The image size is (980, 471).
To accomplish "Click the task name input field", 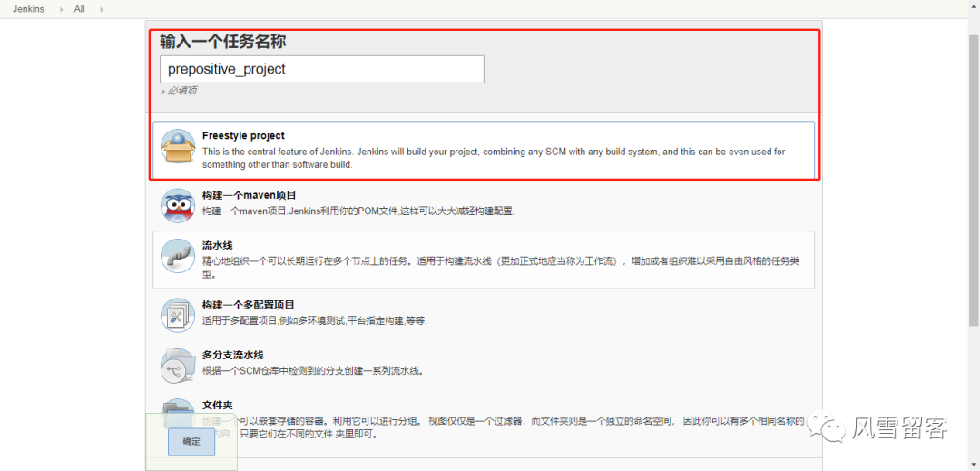I will click(322, 69).
